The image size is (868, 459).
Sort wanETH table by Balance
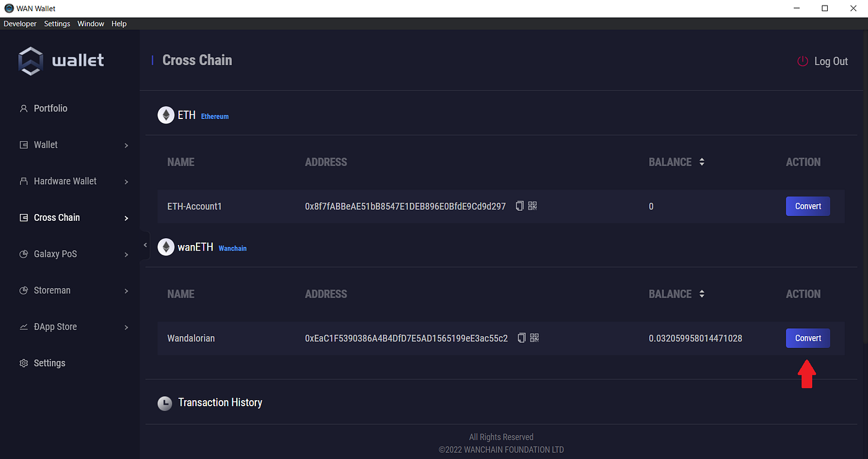pos(701,294)
